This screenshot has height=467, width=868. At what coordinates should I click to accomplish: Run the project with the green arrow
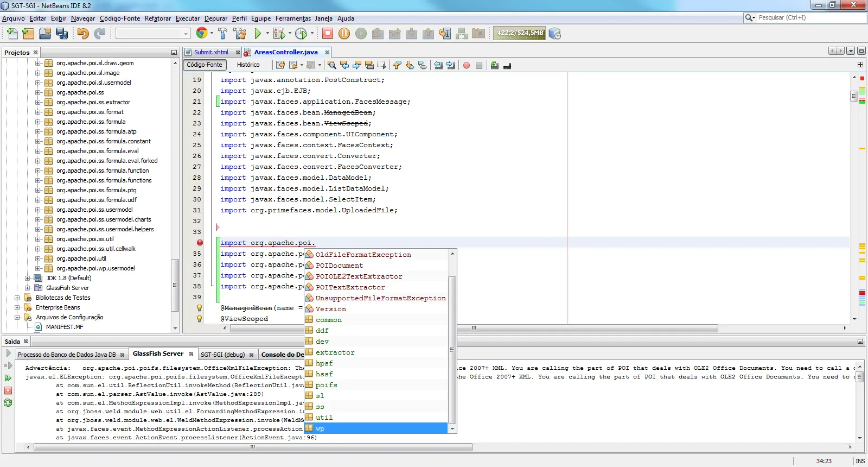pyautogui.click(x=258, y=34)
